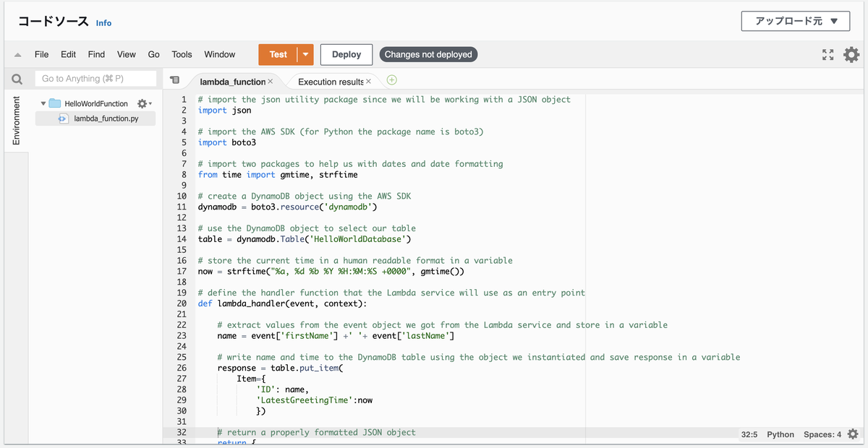Click the HelloWorldFunction folder icon
This screenshot has height=448, width=868.
click(x=55, y=103)
